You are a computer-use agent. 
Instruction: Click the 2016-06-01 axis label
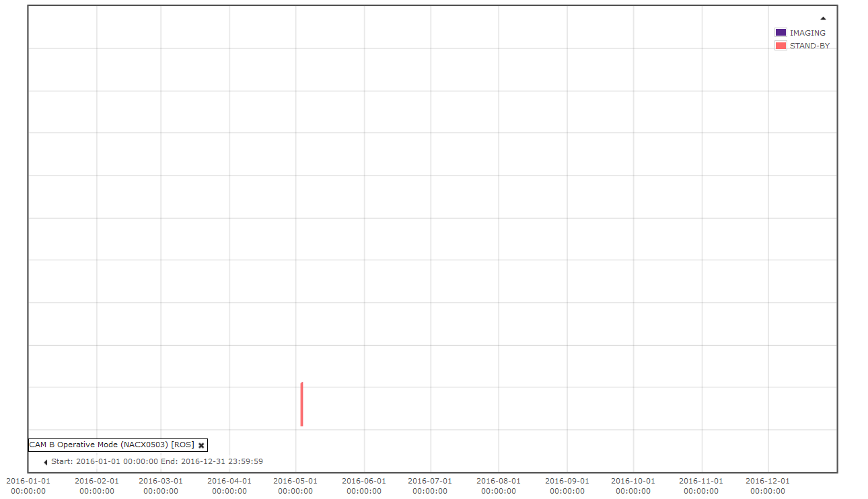[x=364, y=486]
